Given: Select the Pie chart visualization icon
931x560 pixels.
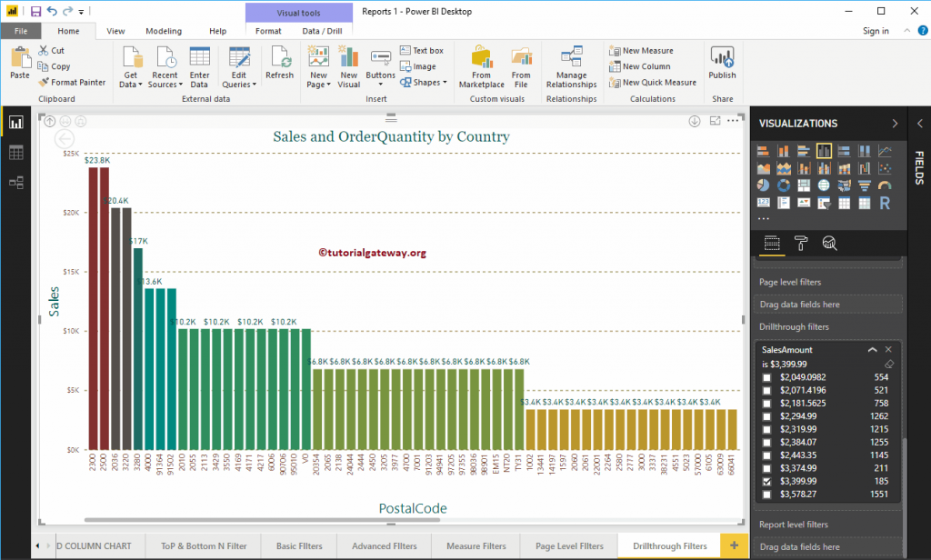Looking at the screenshot, I should point(764,185).
